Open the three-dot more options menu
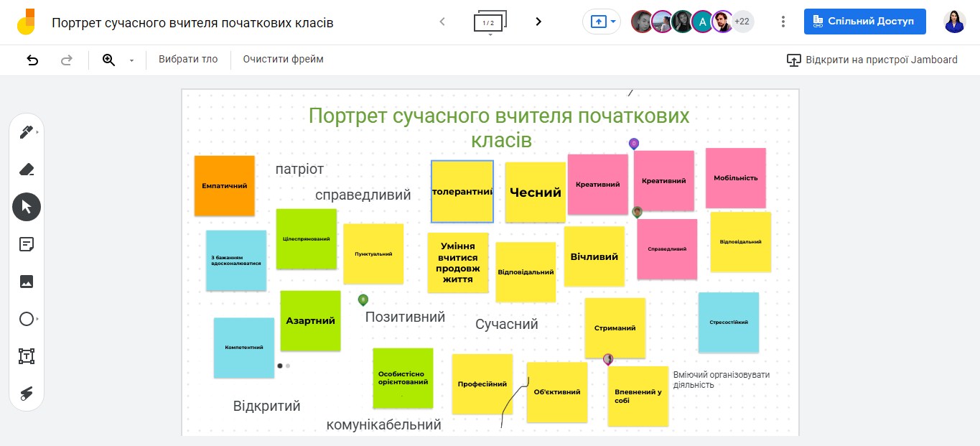The width and height of the screenshot is (980, 446). click(783, 22)
